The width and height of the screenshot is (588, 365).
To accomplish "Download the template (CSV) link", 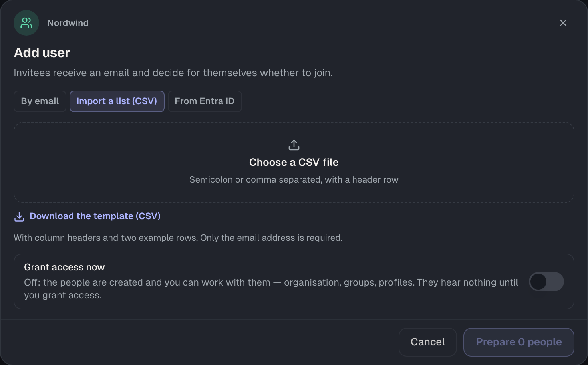I will tap(95, 216).
